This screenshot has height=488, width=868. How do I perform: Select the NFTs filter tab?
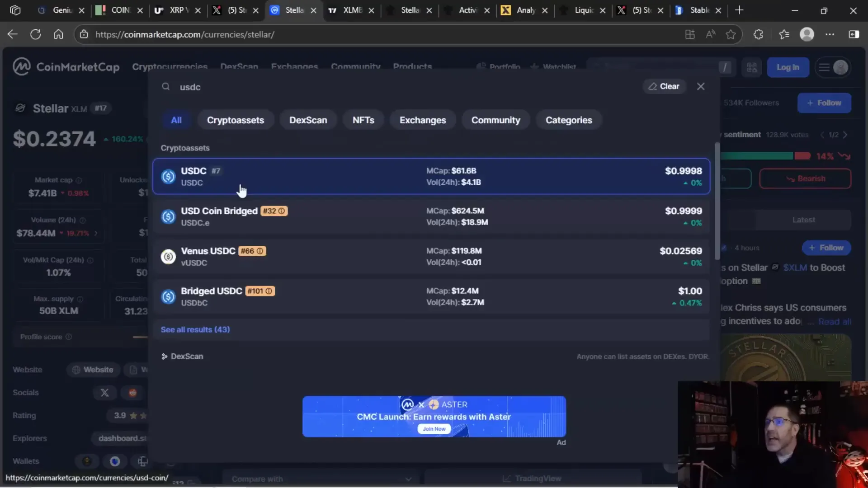click(363, 120)
